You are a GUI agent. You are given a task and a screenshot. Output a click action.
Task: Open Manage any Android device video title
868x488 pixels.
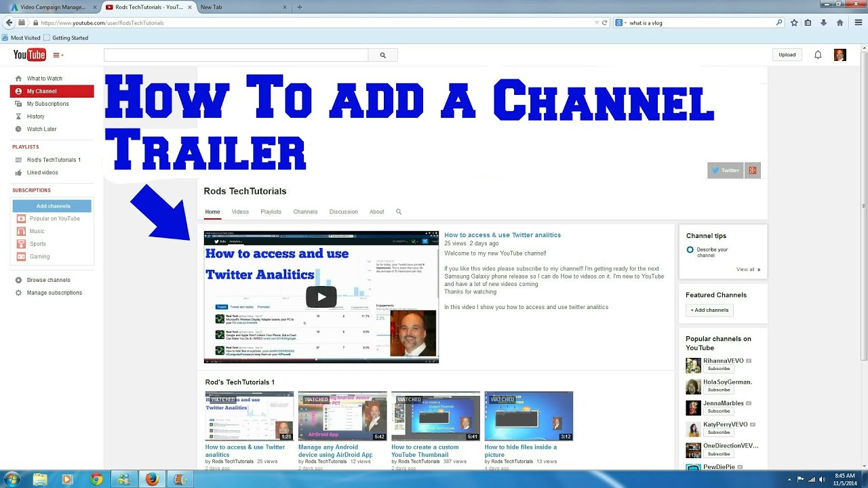click(x=336, y=451)
